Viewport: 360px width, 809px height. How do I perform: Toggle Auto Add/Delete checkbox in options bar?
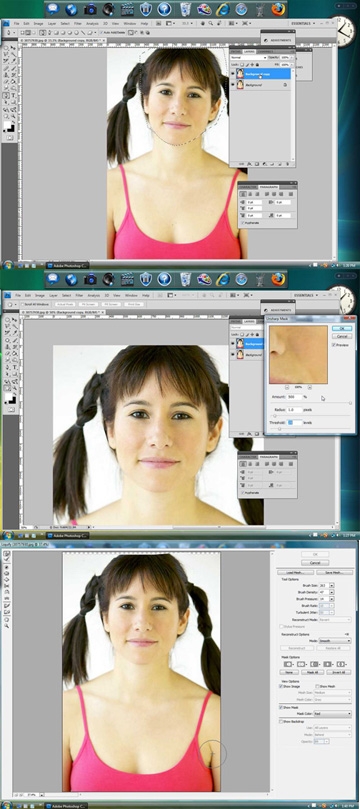coord(101,32)
